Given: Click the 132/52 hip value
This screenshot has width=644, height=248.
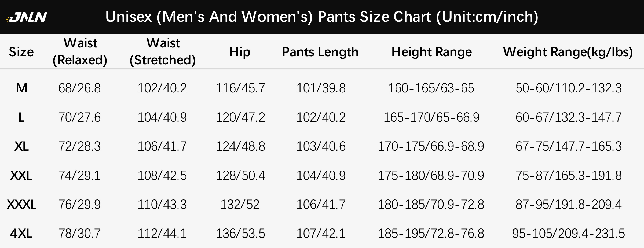Looking at the screenshot, I should tap(240, 204).
